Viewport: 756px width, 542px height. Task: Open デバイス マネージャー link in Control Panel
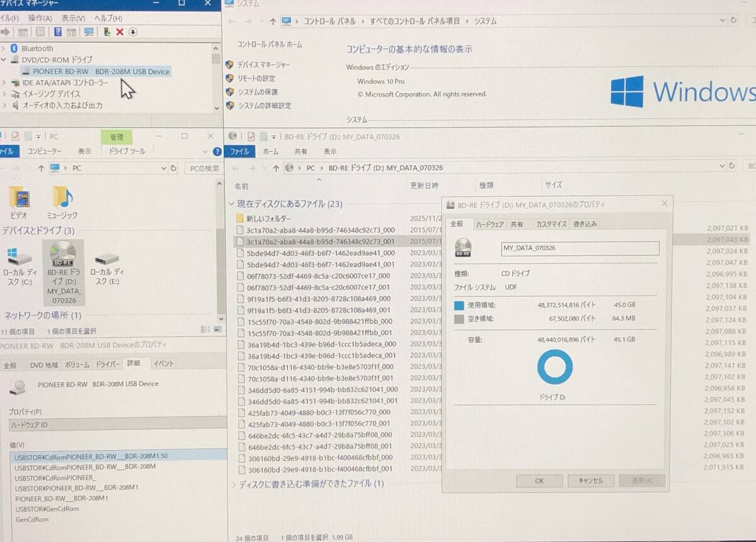tap(263, 65)
